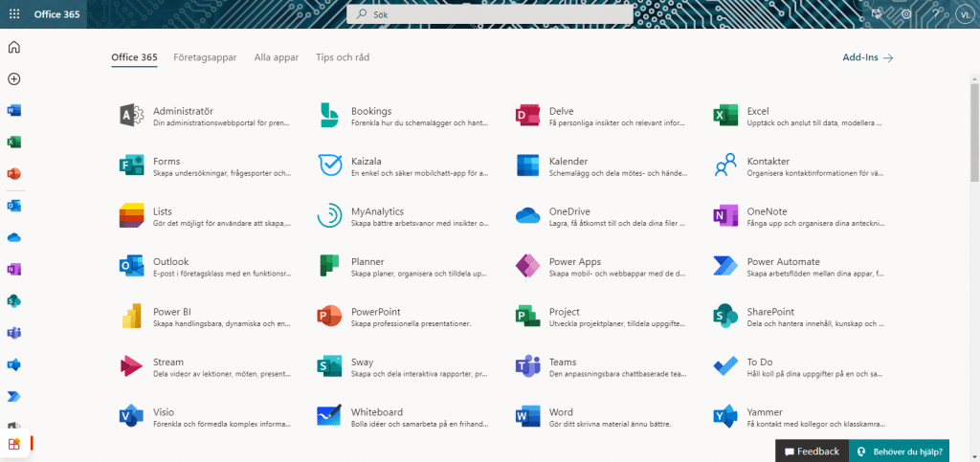Open the MyAnalytics app icon
This screenshot has width=980, height=462.
(329, 216)
